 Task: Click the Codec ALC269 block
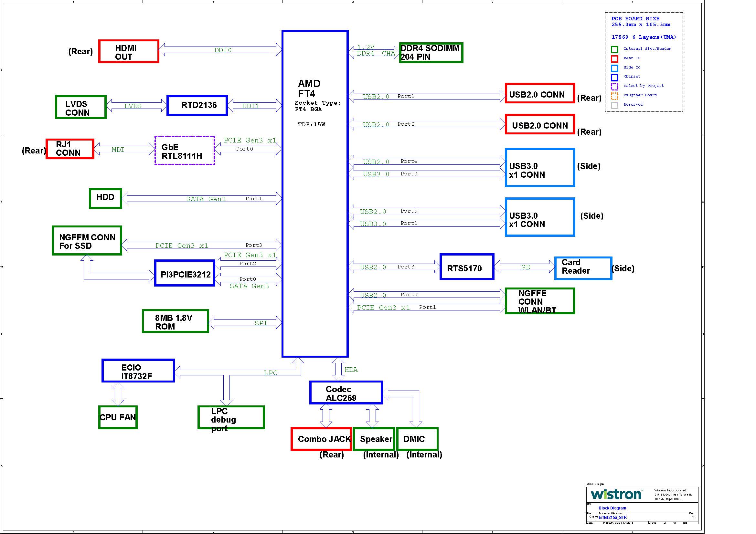[x=346, y=393]
